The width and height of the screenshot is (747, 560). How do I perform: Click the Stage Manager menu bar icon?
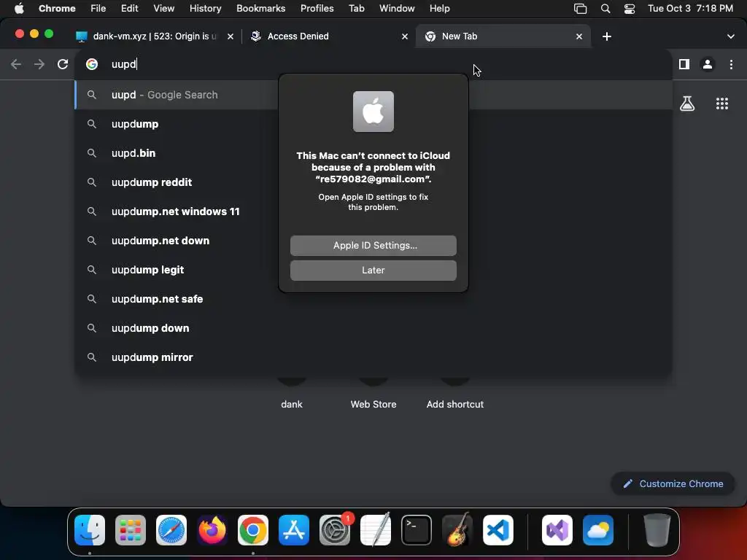click(580, 9)
